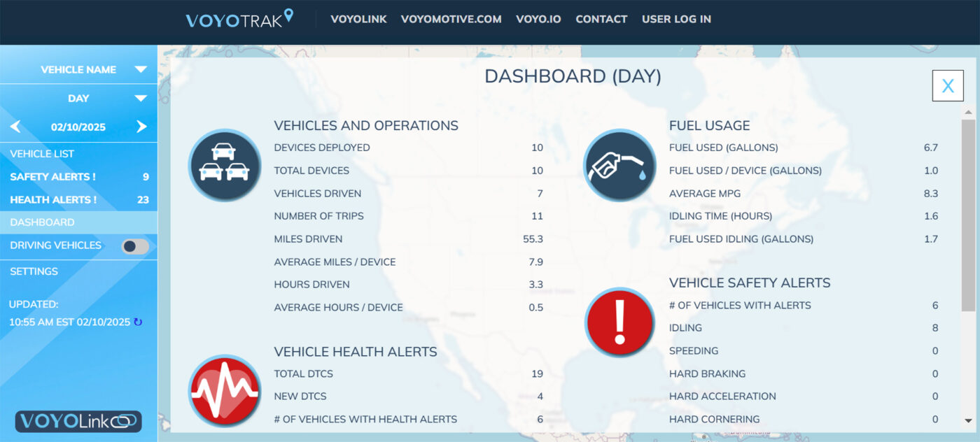Open the Day period dropdown
980x442 pixels.
click(140, 99)
